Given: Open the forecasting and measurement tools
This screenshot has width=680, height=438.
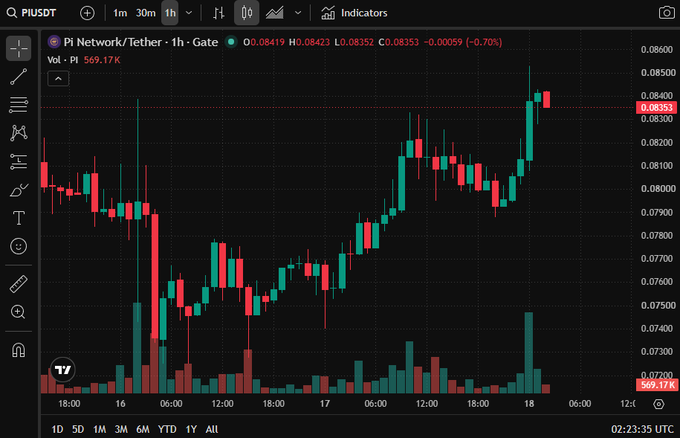Looking at the screenshot, I should point(19,161).
